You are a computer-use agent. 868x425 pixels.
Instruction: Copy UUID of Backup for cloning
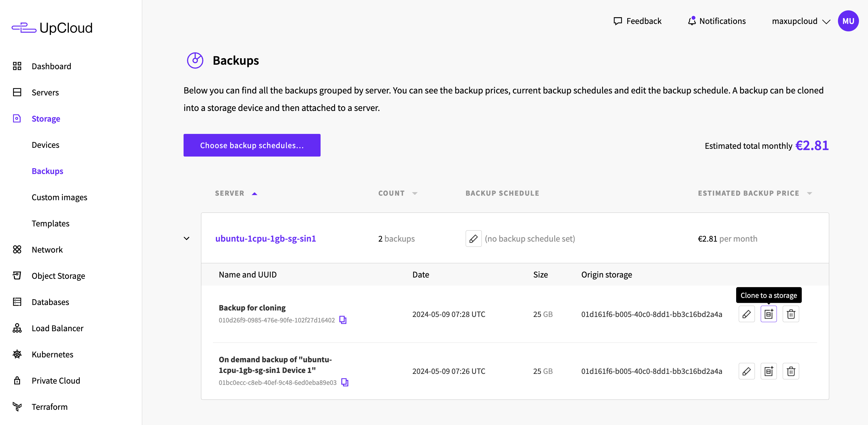(343, 320)
